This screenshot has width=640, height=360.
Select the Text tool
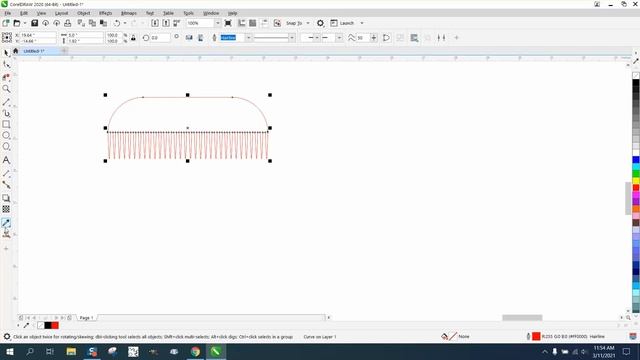6,160
